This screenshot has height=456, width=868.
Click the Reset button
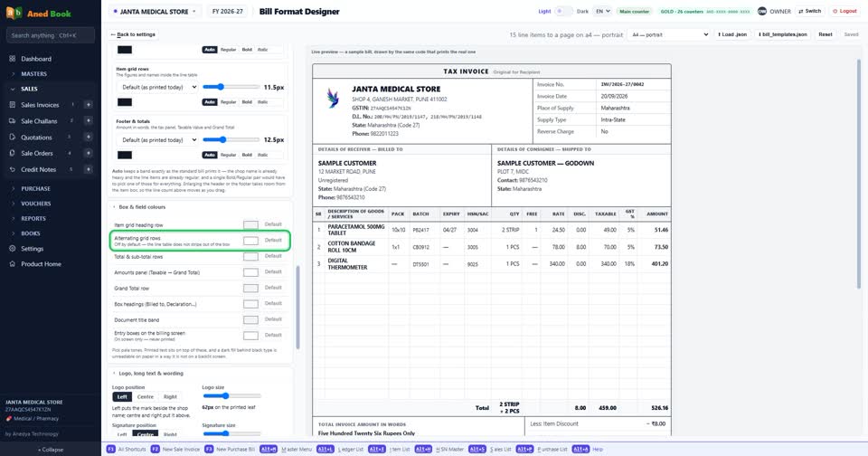click(x=826, y=34)
